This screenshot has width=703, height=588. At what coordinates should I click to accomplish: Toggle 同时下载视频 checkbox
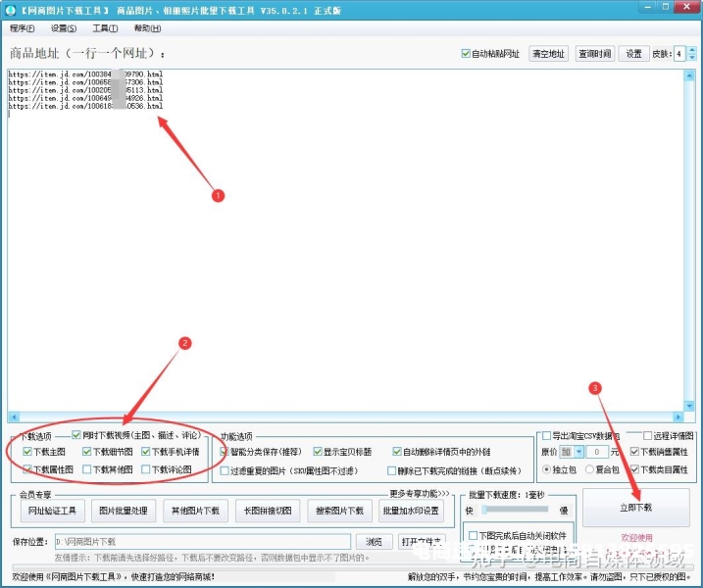[x=75, y=435]
